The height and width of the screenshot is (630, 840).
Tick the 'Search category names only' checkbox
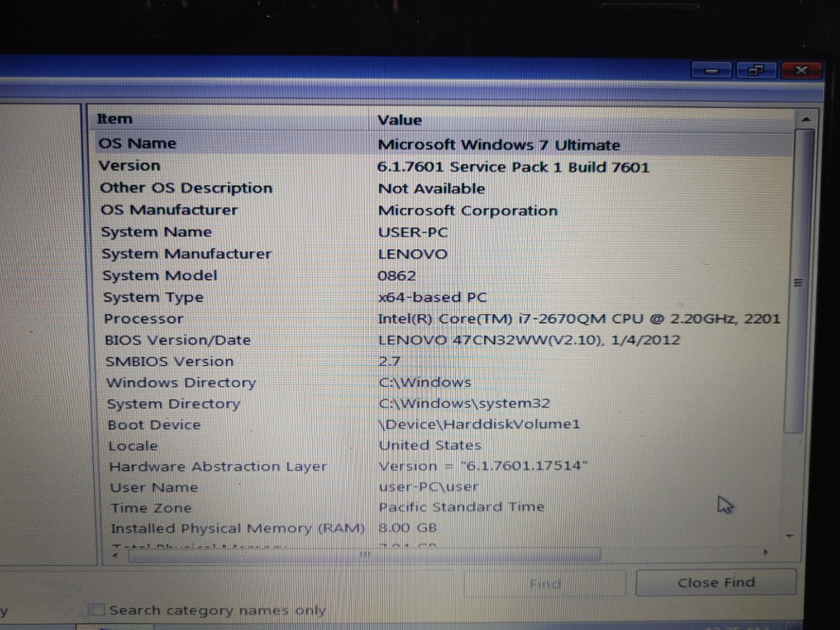coord(96,610)
